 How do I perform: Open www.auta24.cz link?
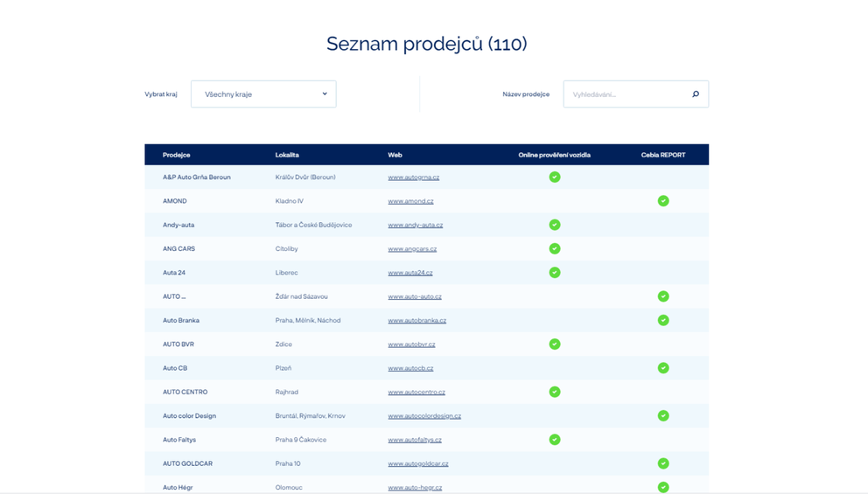(x=410, y=272)
